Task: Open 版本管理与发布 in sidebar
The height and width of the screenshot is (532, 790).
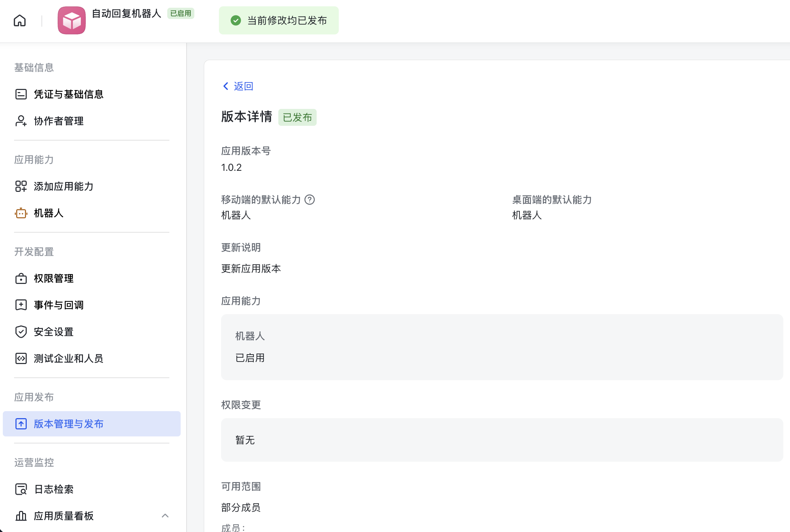Action: [x=92, y=424]
